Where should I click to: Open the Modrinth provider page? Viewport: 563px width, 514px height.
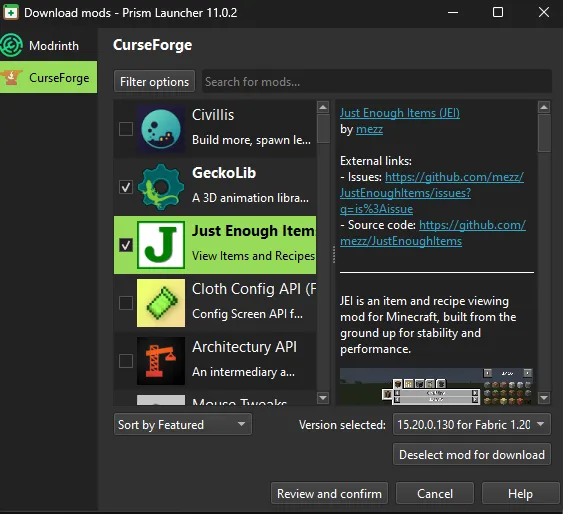point(48,46)
